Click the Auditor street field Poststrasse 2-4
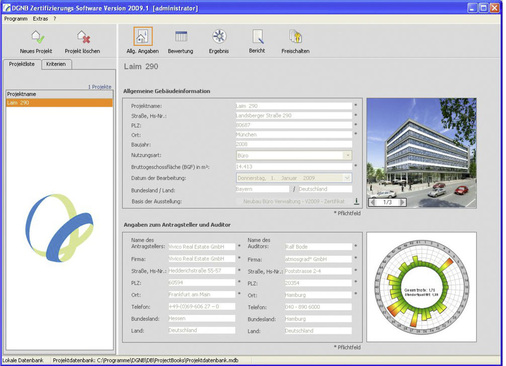Image resolution: width=506 pixels, height=366 pixels. (x=318, y=271)
